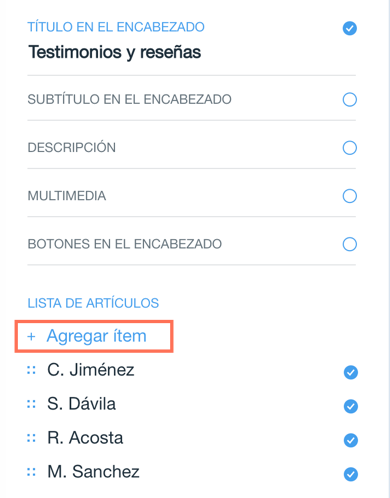Image resolution: width=390 pixels, height=498 pixels.
Task: Enable the Descripción circle toggle
Action: tap(350, 148)
